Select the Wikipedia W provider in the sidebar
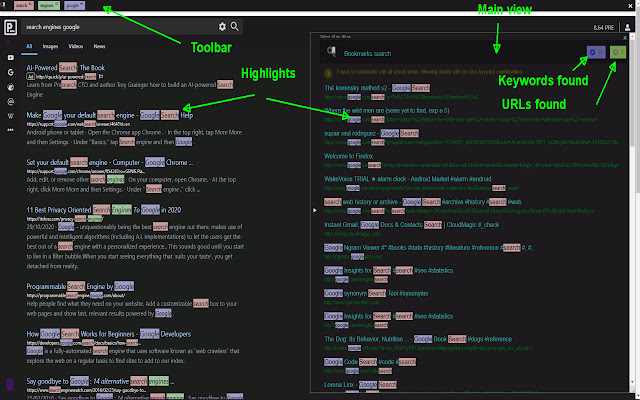The height and width of the screenshot is (400, 640). click(x=11, y=116)
